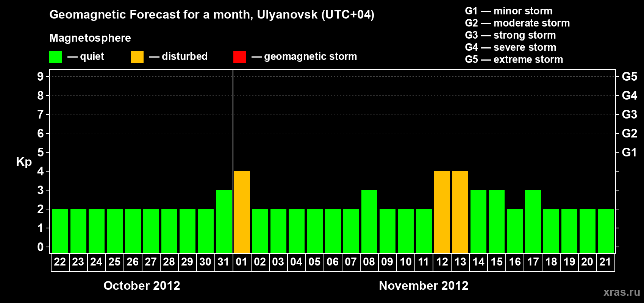This screenshot has width=644, height=303.
Task: Click the green bar for November 21
Action: [606, 231]
